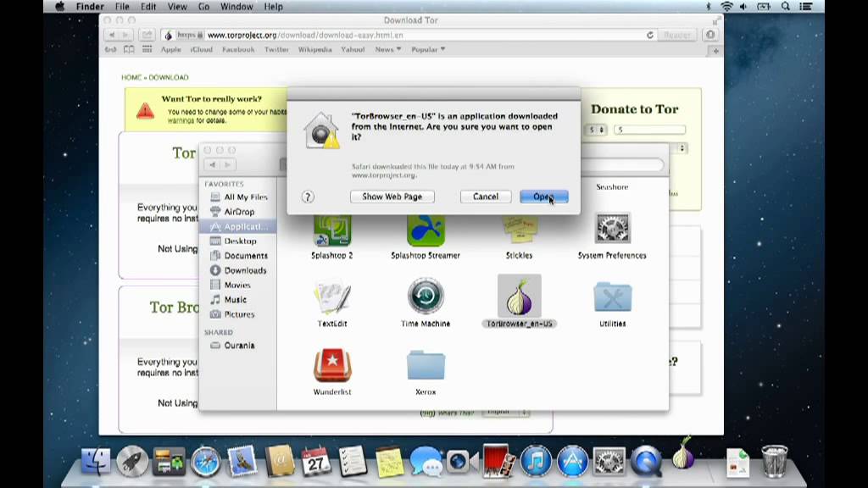Image resolution: width=868 pixels, height=488 pixels.
Task: Select Downloads in Finder sidebar
Action: 238,270
